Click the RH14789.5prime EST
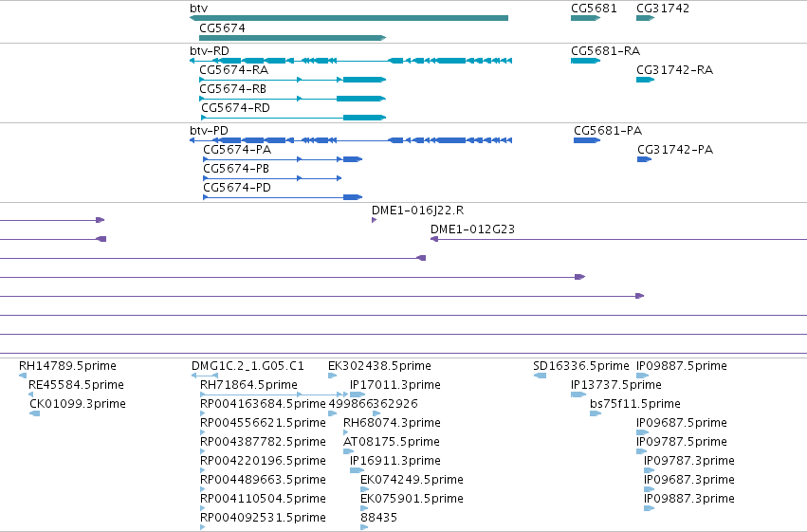 pyautogui.click(x=23, y=376)
